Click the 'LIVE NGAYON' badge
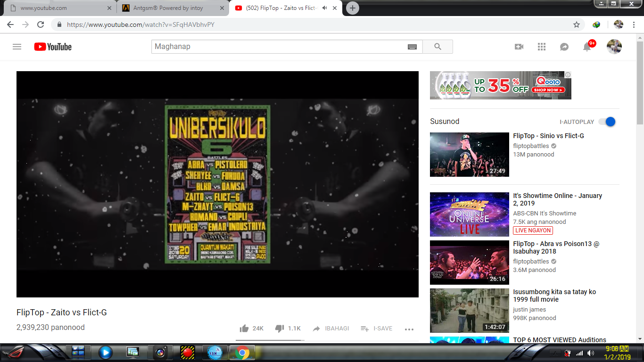 (533, 230)
